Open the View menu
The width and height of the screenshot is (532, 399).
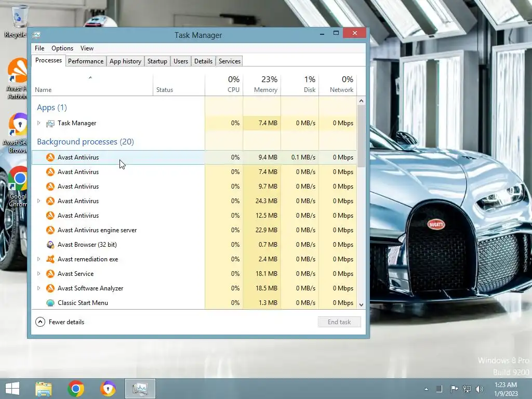coord(87,48)
